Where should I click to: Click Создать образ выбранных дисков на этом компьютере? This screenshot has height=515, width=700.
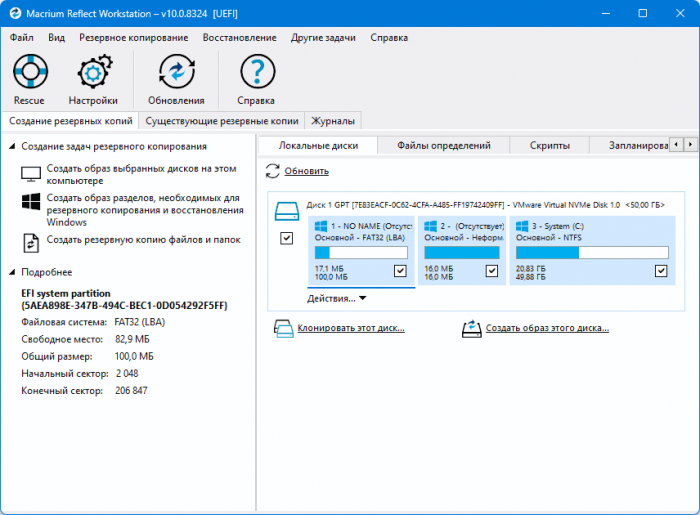click(x=142, y=174)
